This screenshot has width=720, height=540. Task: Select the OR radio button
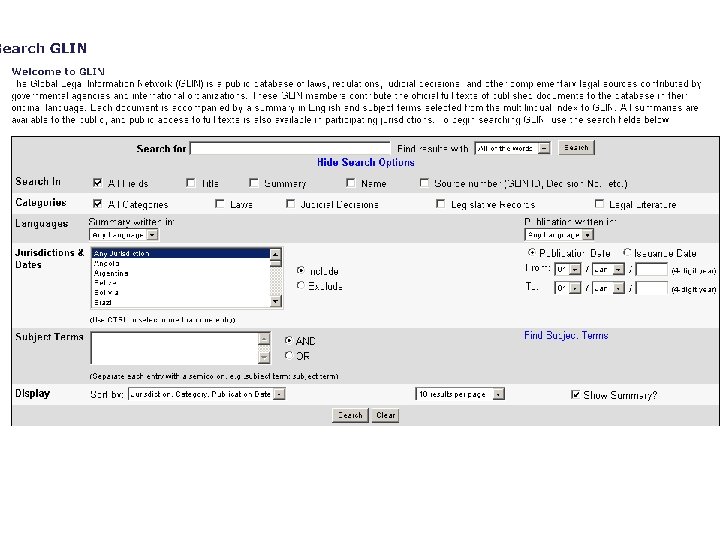pyautogui.click(x=288, y=355)
